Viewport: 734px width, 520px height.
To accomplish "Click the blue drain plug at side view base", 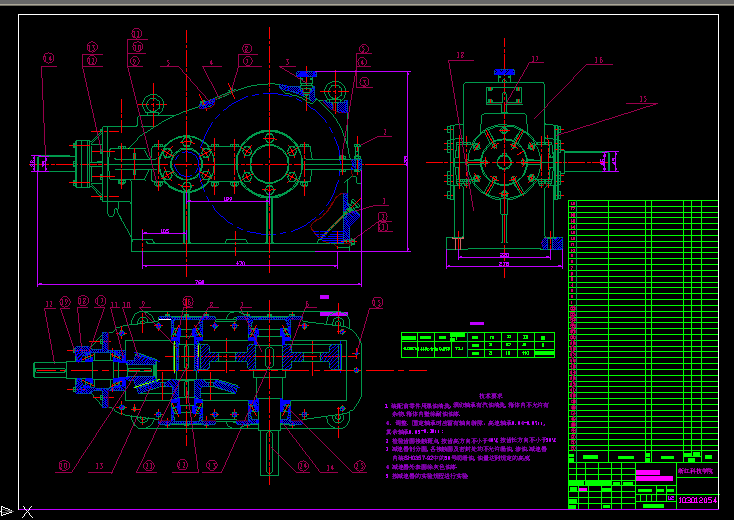I will tap(548, 242).
